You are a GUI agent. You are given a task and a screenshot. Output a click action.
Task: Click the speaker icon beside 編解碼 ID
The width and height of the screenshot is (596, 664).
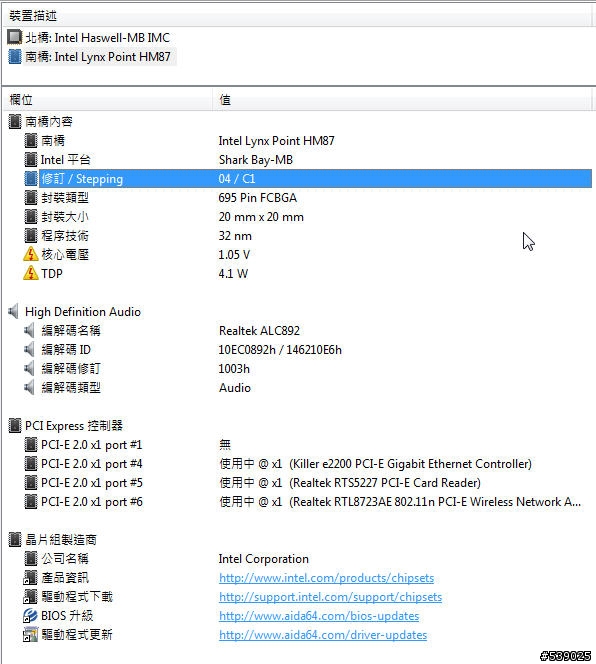[29, 349]
